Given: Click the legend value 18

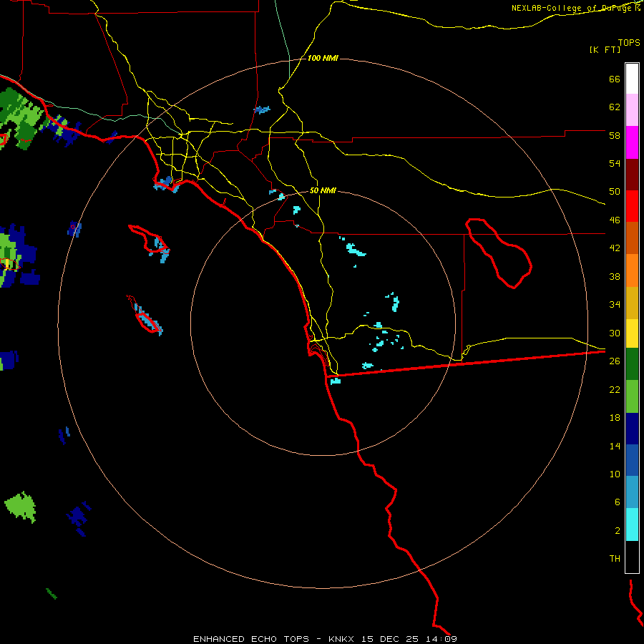Looking at the screenshot, I should [615, 418].
